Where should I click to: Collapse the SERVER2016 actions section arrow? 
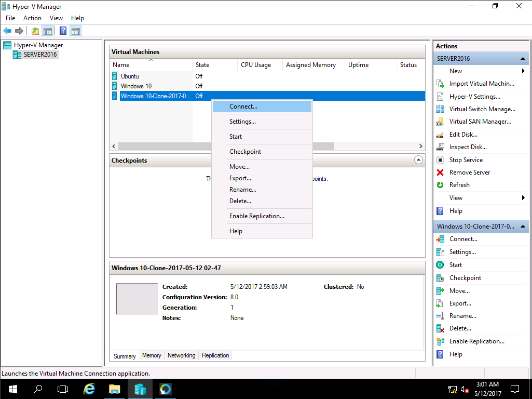click(x=523, y=58)
